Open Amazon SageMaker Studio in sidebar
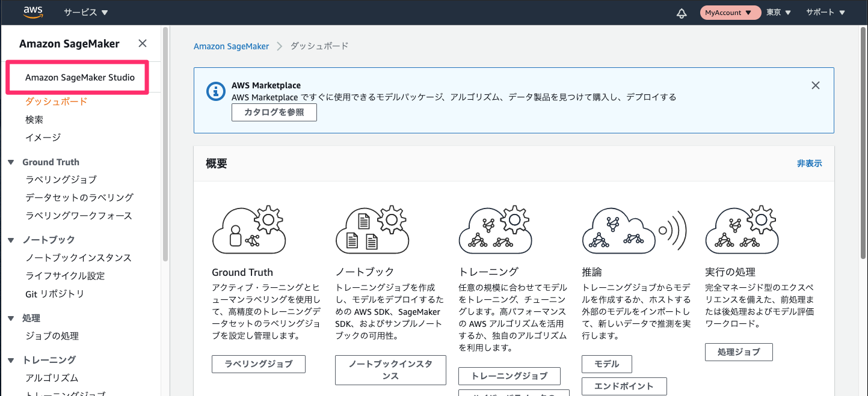This screenshot has width=868, height=396. click(x=80, y=78)
